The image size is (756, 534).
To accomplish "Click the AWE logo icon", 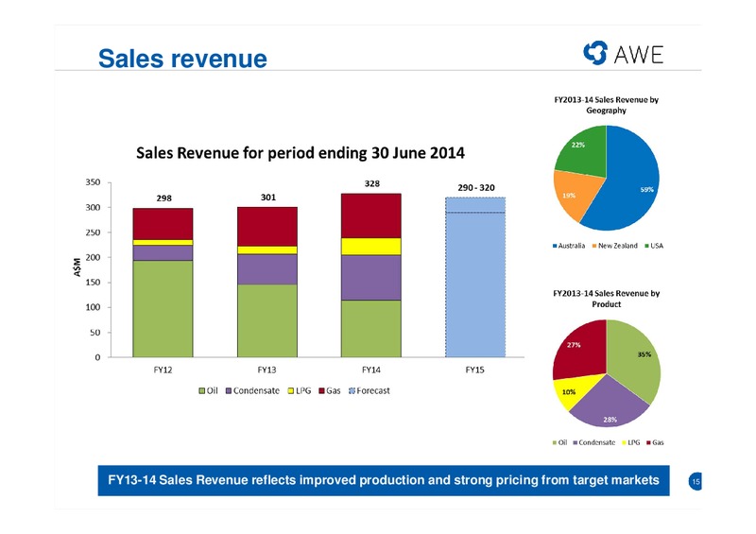I will click(595, 53).
